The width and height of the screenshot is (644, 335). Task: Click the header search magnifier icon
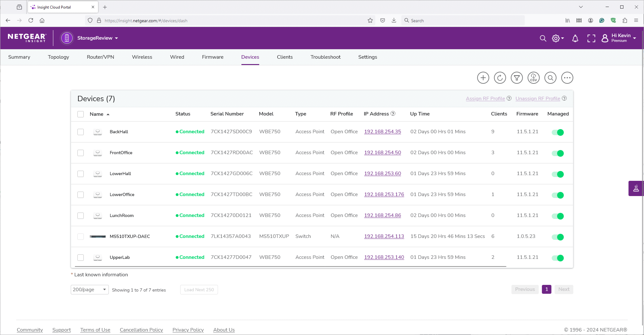pyautogui.click(x=543, y=38)
